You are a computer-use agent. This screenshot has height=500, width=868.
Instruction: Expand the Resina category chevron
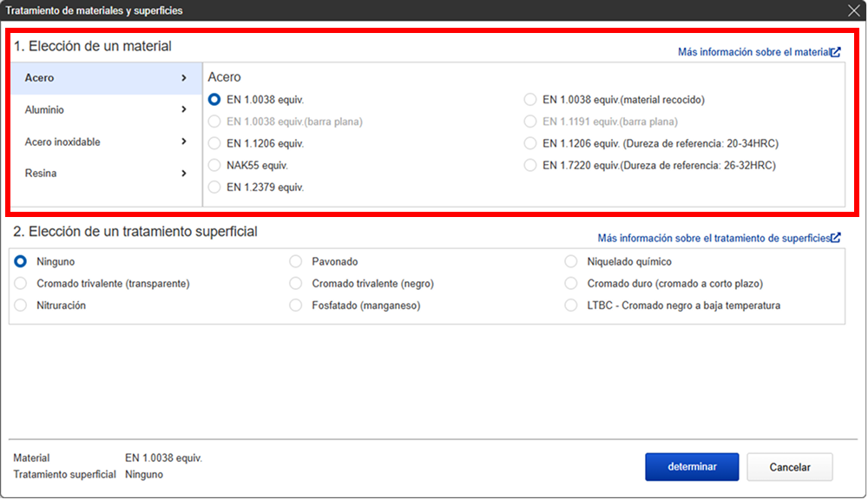184,174
